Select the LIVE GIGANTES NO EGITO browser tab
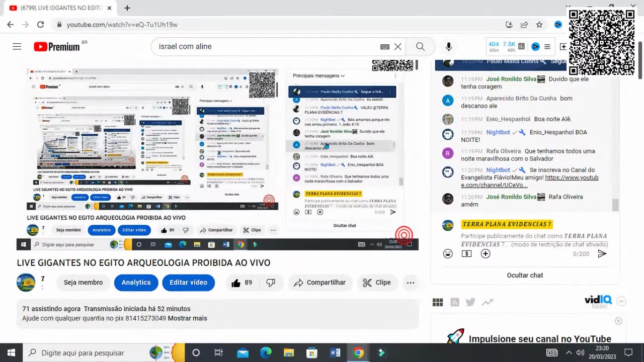 [x=60, y=8]
